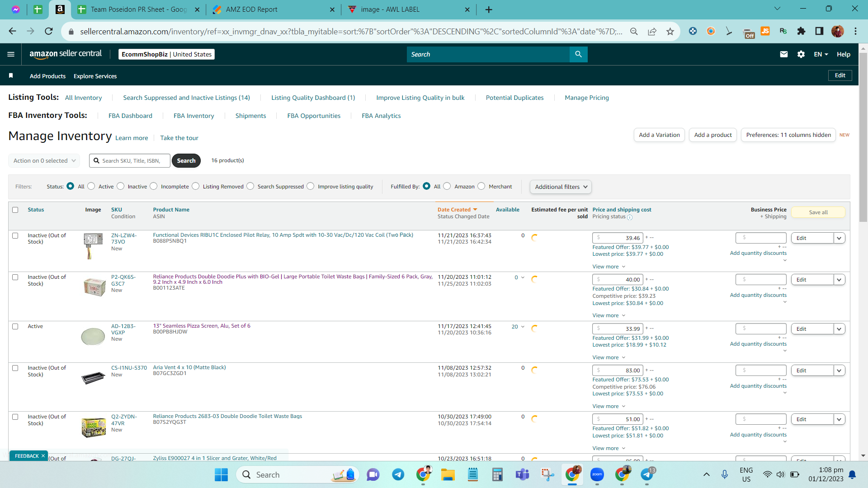Choose the Merchant Fulfilled By radio option
Screen dimensions: 868x488
coord(481,186)
